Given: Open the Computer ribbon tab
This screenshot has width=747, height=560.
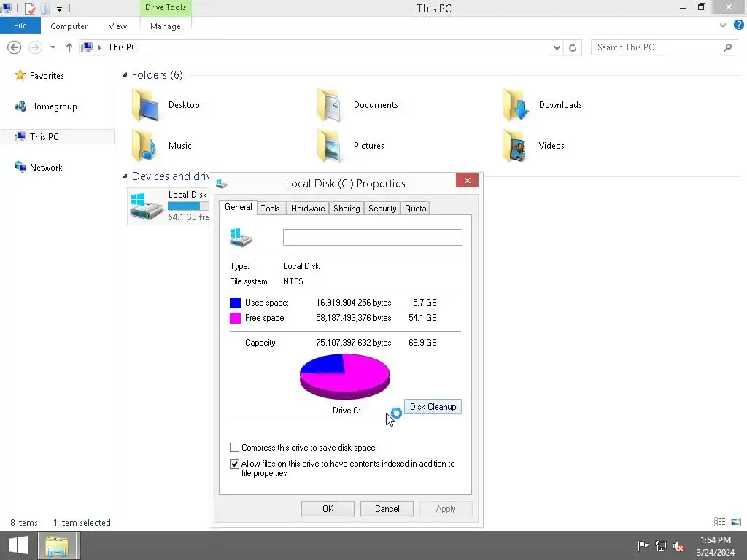Looking at the screenshot, I should pyautogui.click(x=69, y=26).
